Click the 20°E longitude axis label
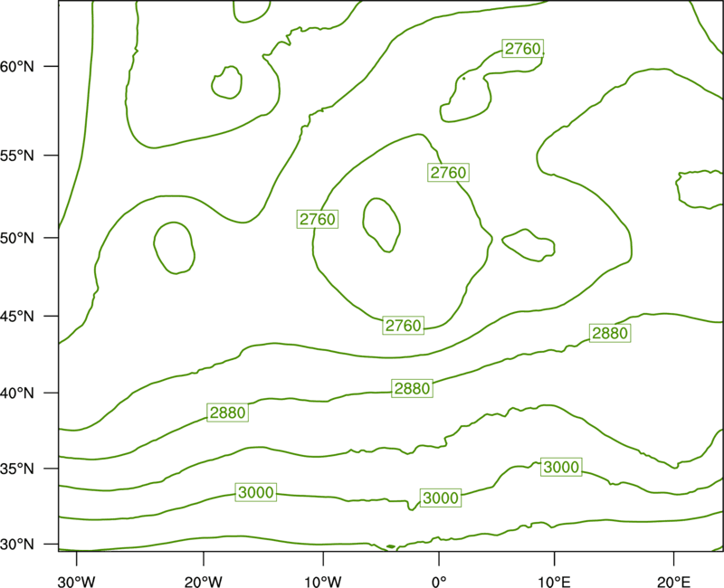 coord(673,582)
